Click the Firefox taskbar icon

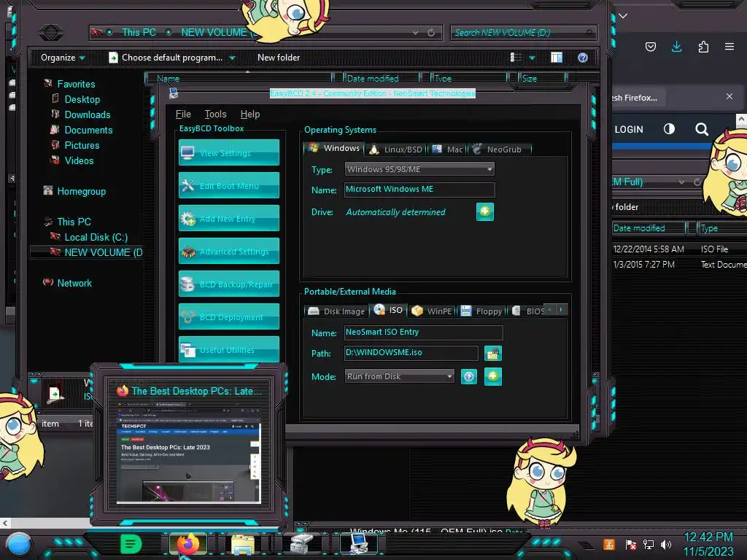187,544
